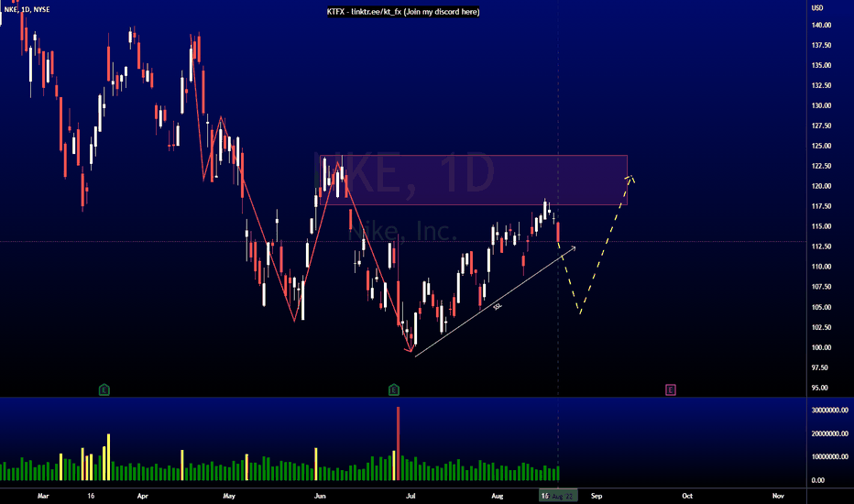This screenshot has width=854, height=504.
Task: Click the 137.50 price axis label
Action: pos(821,45)
